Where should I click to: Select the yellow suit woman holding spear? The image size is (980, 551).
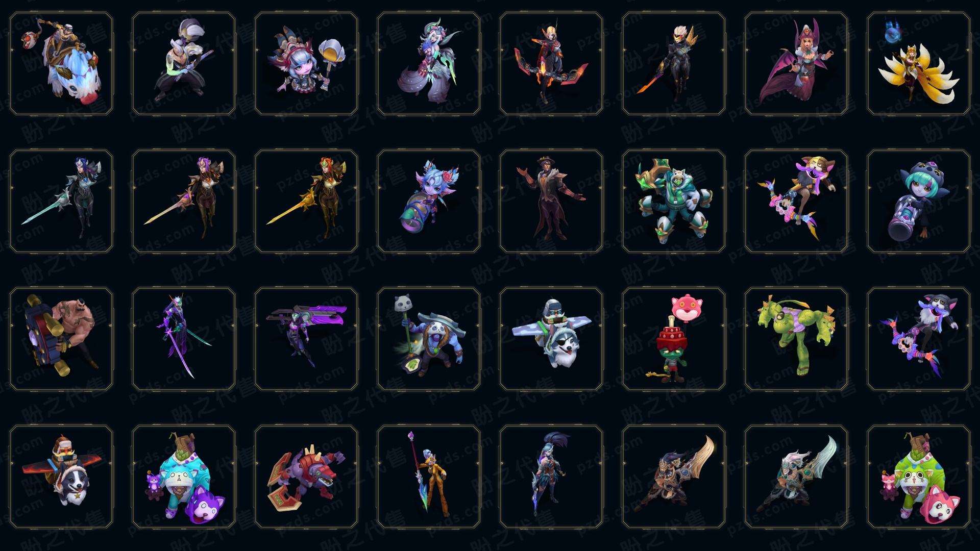(428, 477)
